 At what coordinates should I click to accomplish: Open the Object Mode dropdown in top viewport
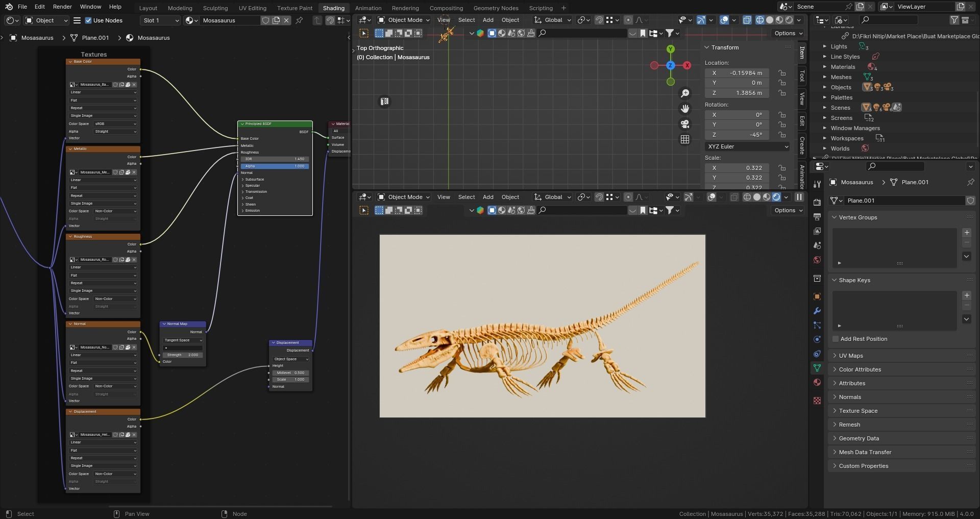point(404,20)
